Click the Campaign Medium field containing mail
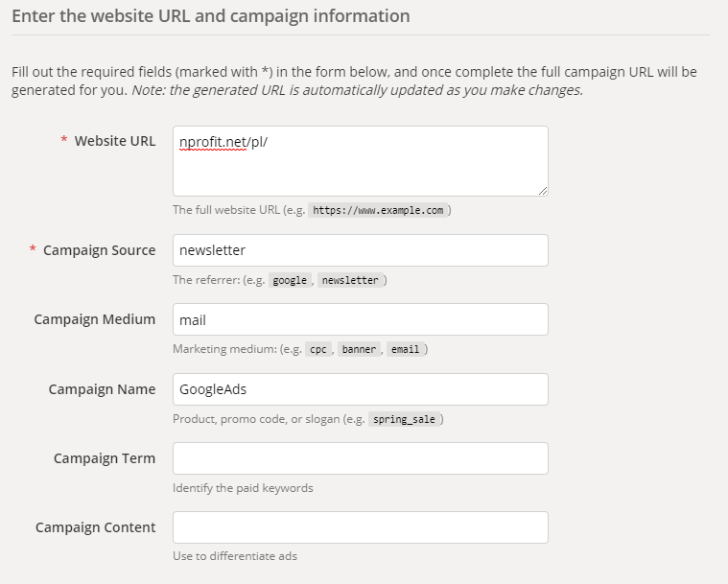The width and height of the screenshot is (728, 584). (x=360, y=319)
